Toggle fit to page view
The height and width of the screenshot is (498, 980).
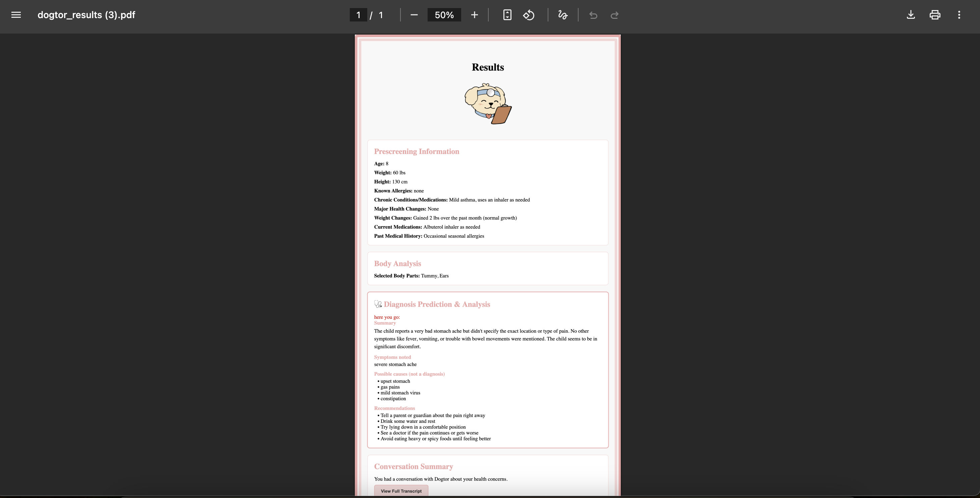click(507, 15)
